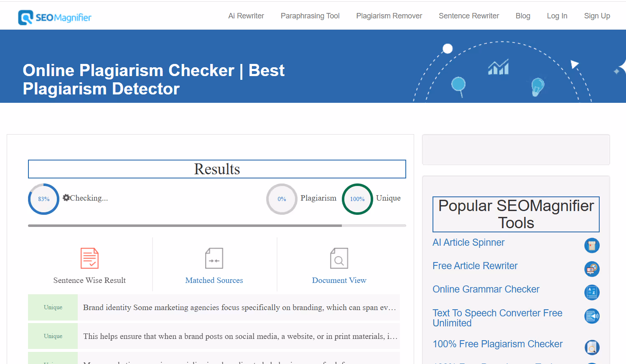Click the gear icon beside Checking text
This screenshot has width=626, height=364.
[66, 197]
